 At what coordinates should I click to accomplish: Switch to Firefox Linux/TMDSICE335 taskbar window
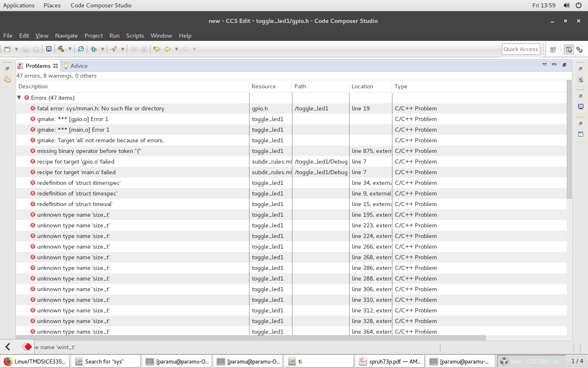(35, 361)
